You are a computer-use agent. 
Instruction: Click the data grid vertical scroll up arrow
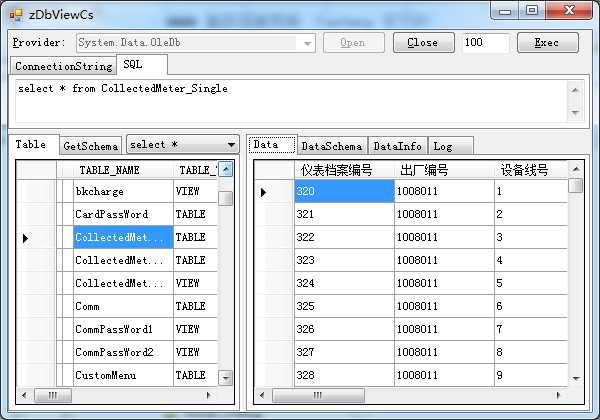point(576,169)
